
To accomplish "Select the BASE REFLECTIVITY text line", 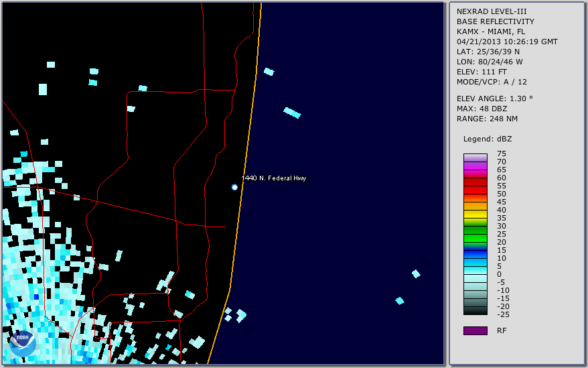I will click(x=496, y=21).
